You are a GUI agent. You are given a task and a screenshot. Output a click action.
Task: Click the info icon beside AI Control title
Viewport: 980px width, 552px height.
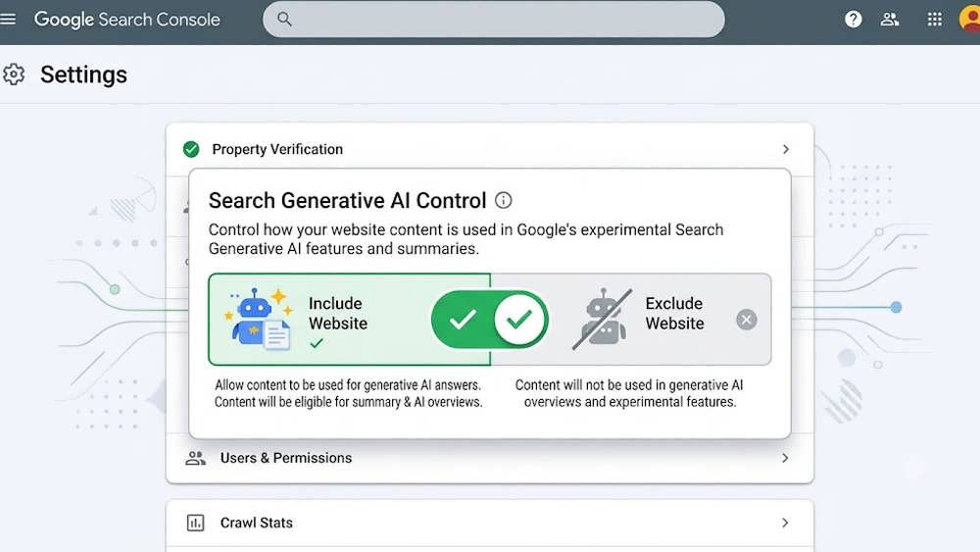pos(503,200)
